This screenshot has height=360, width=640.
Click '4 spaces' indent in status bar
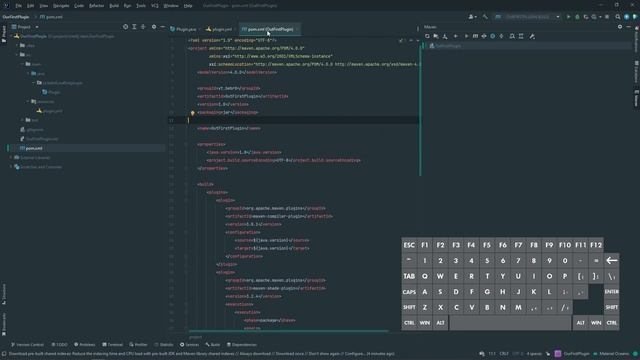[x=534, y=354]
